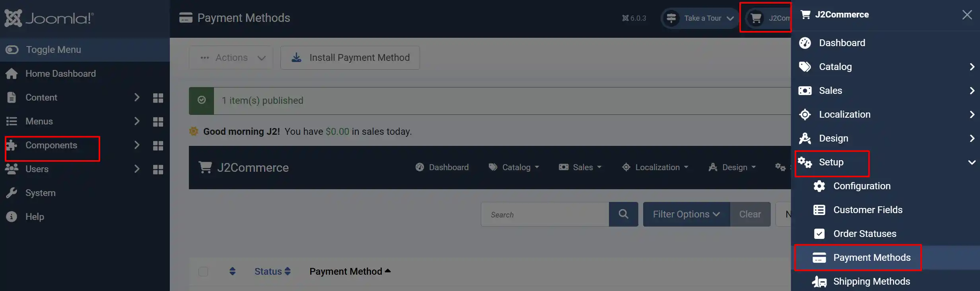Open Shipping Methods under Setup
The height and width of the screenshot is (291, 980).
[x=885, y=281]
